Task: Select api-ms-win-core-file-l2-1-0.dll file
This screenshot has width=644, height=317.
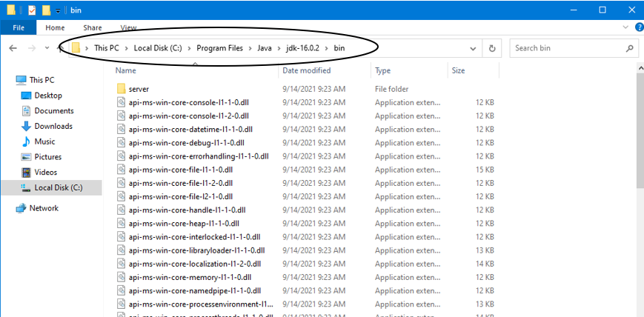Action: click(181, 197)
